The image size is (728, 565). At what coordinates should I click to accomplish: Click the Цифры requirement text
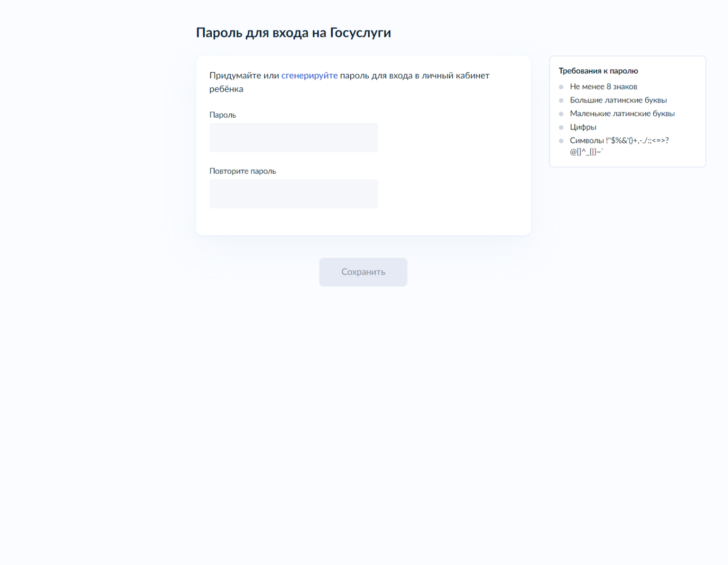583,127
